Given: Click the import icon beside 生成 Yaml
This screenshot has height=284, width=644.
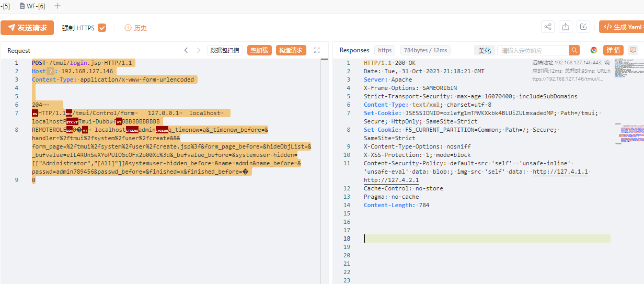Looking at the screenshot, I should point(584,27).
